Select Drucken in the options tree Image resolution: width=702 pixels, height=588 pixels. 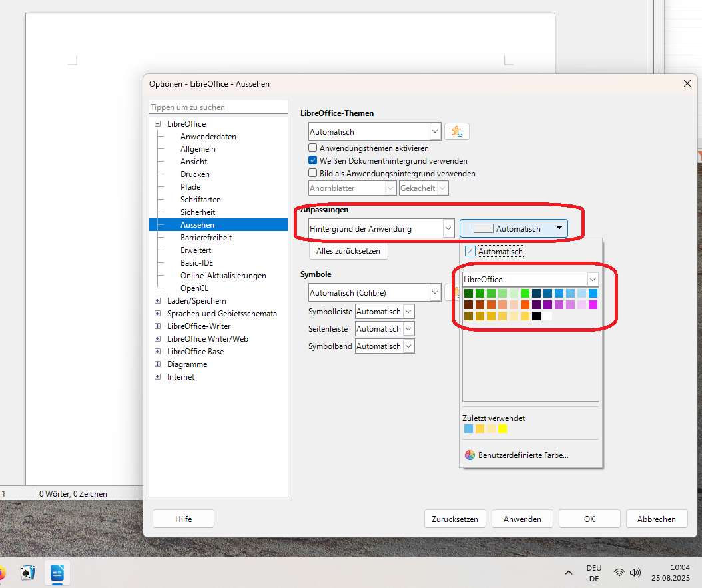(x=194, y=174)
